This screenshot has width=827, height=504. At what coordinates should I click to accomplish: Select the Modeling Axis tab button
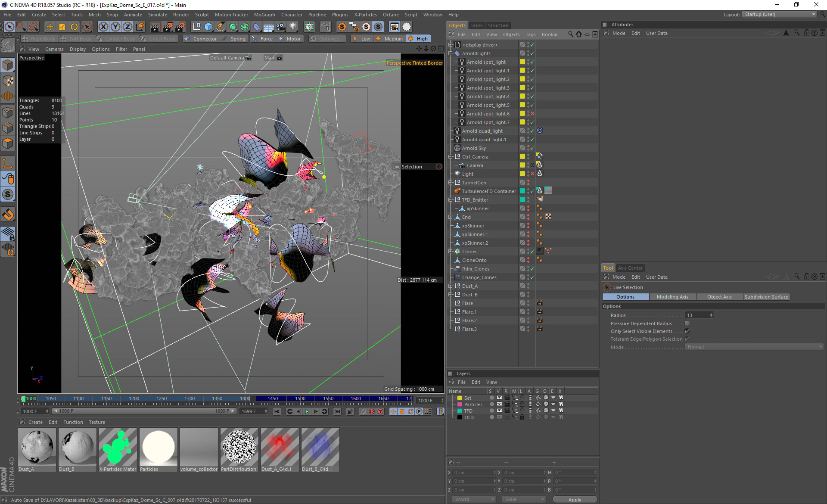pos(672,297)
